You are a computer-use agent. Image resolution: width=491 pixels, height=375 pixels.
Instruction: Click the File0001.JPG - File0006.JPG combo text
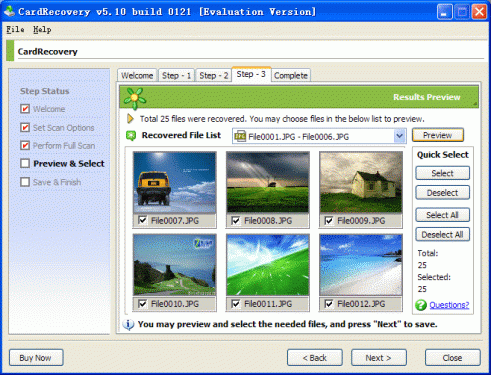[299, 137]
